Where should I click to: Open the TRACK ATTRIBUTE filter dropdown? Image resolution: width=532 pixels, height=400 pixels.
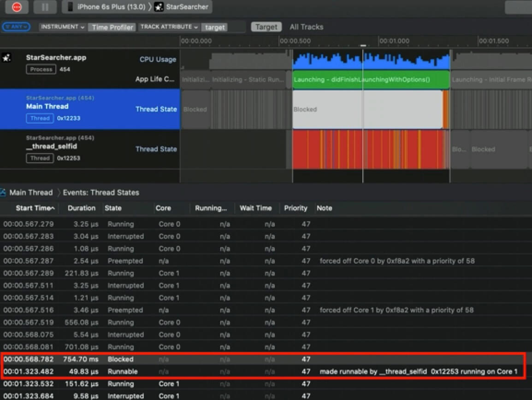click(169, 27)
